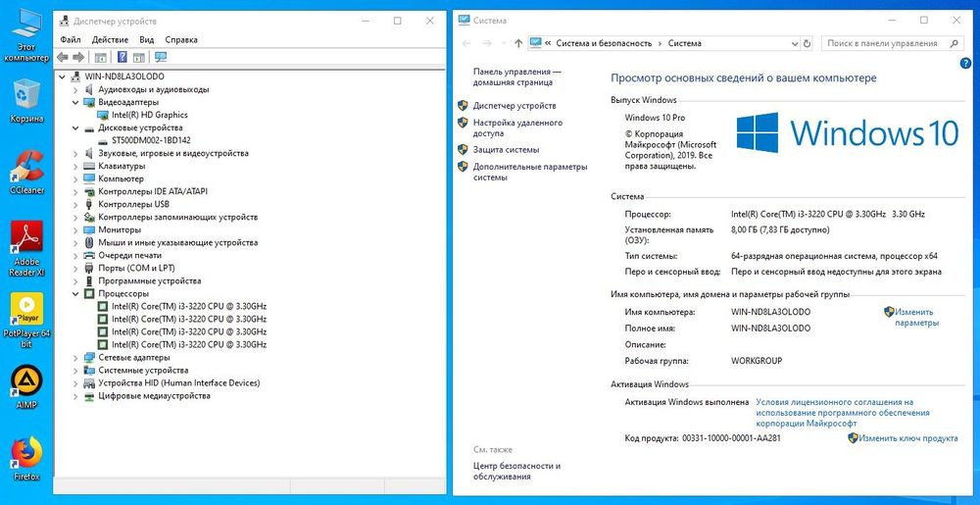Select the Adobe Reader XI desktop shortcut

[26, 249]
